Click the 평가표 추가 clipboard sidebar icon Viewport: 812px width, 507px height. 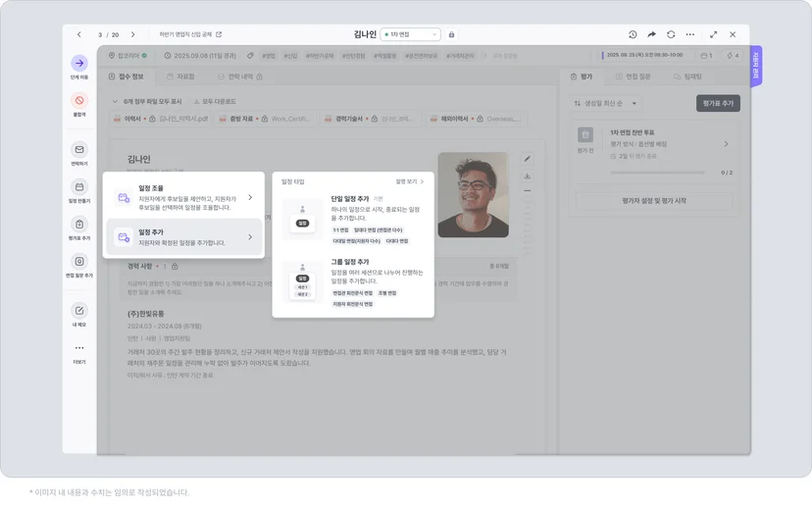point(79,225)
